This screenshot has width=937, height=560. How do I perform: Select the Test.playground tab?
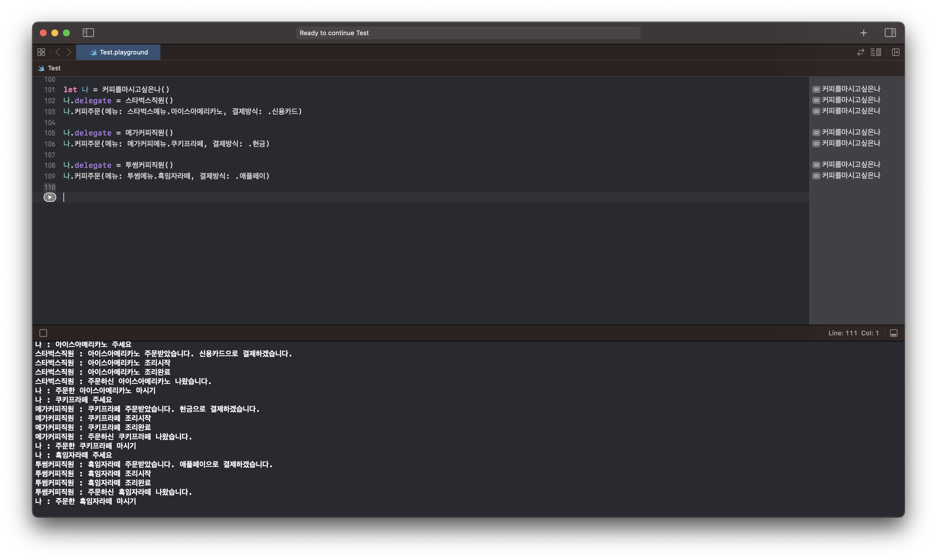[119, 52]
